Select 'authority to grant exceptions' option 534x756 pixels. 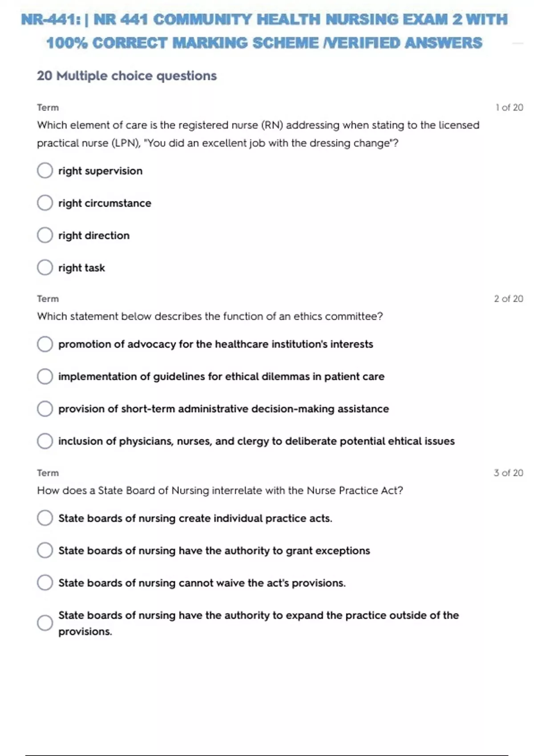(x=45, y=550)
